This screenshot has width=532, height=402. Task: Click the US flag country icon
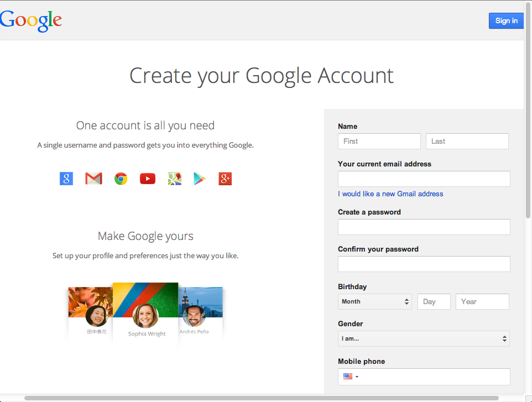click(348, 376)
